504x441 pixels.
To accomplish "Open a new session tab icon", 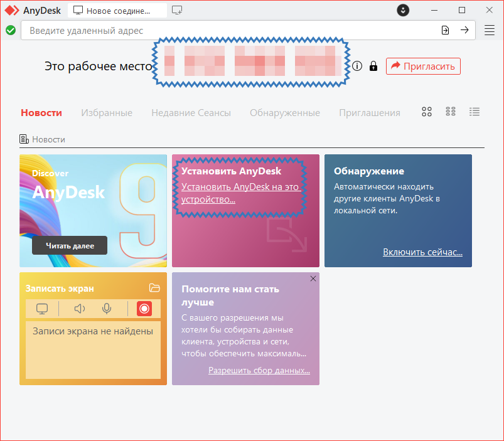I will coord(177,10).
